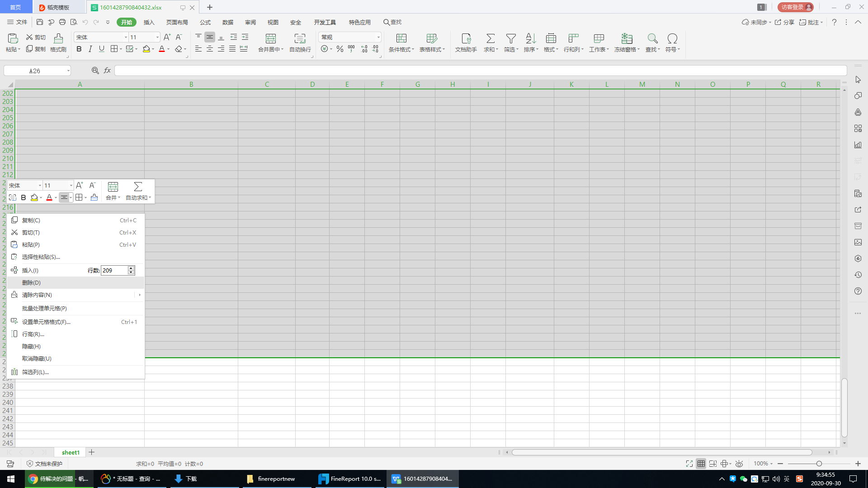This screenshot has height=488, width=868.
Task: Toggle middle vertical alignment in ribbon
Action: tap(210, 37)
